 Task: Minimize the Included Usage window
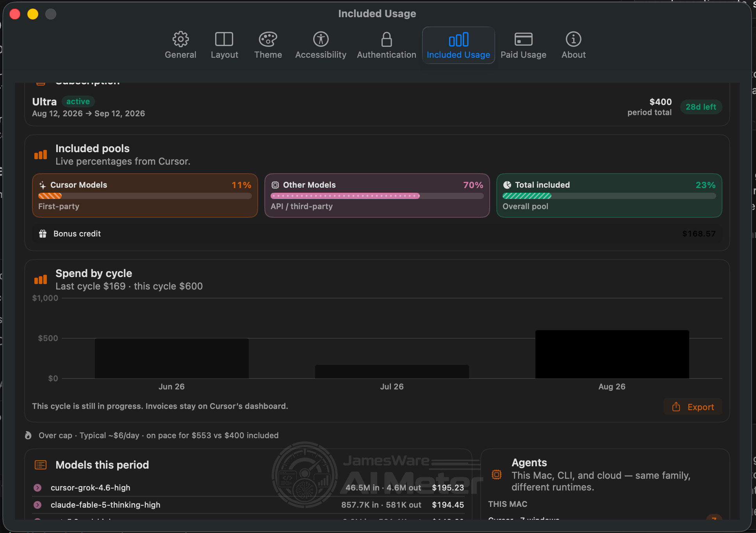[33, 14]
